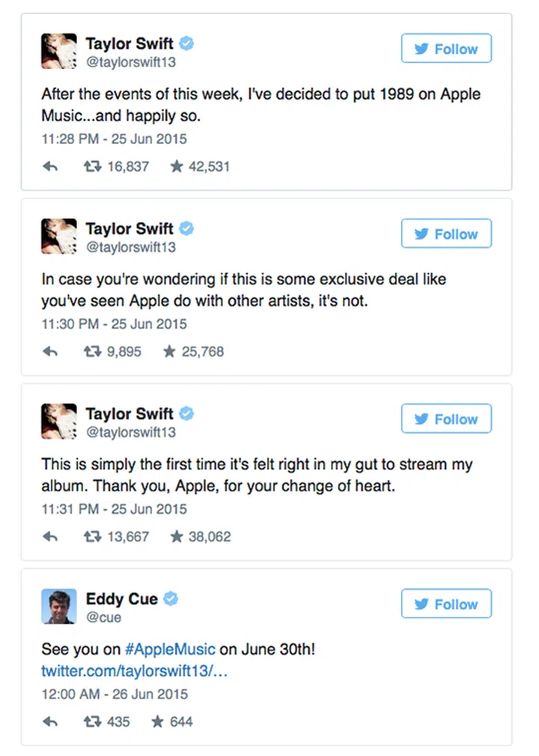539x756 pixels.
Task: Follow Taylor Swift from the first tweet
Action: click(446, 49)
